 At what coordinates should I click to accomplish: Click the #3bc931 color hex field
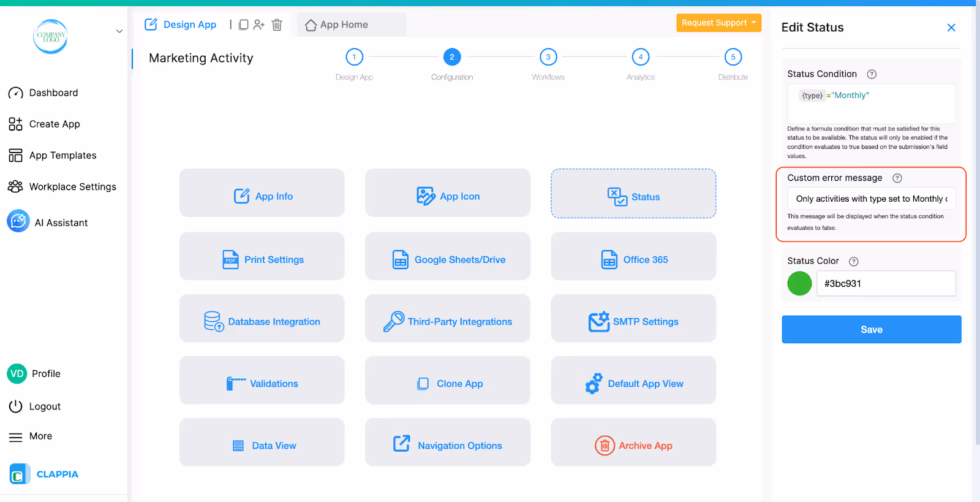coord(886,283)
